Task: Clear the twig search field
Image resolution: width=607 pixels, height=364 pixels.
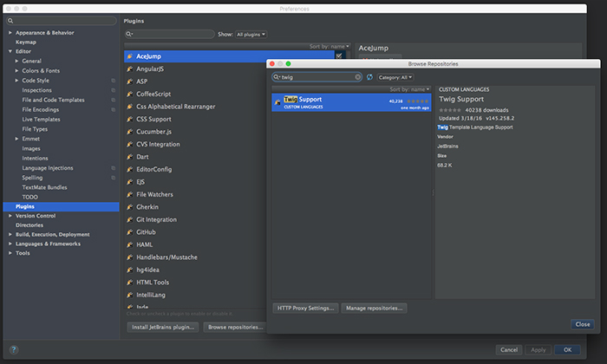Action: coord(358,77)
